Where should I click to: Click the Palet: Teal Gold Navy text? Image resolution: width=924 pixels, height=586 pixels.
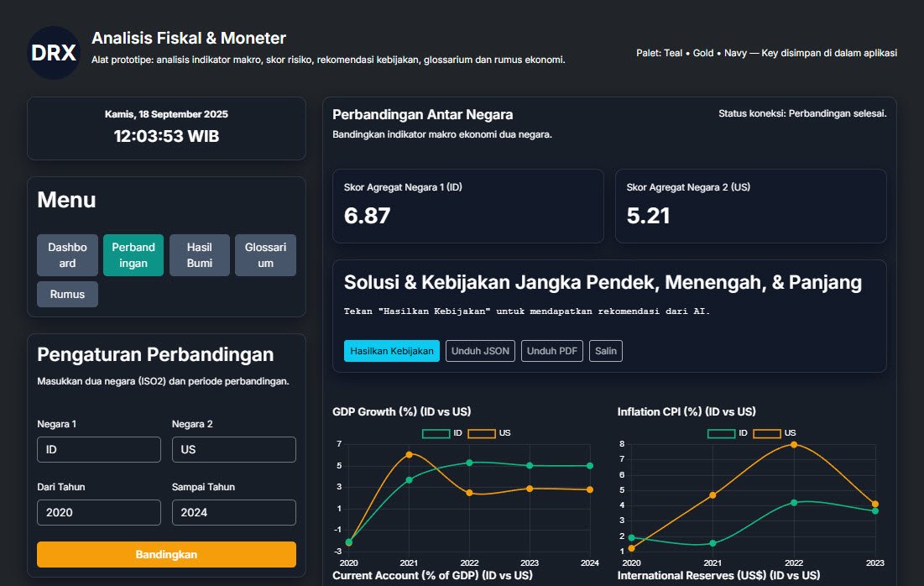[x=767, y=53]
